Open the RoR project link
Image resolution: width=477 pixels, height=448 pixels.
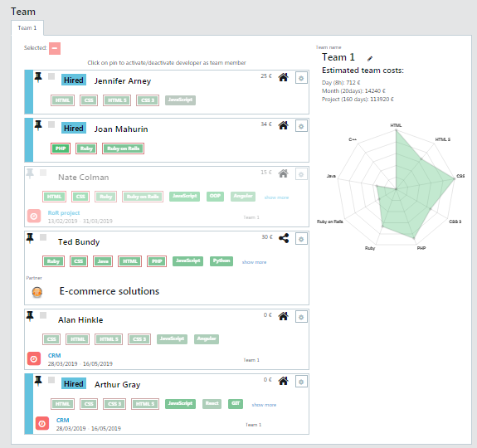[64, 213]
